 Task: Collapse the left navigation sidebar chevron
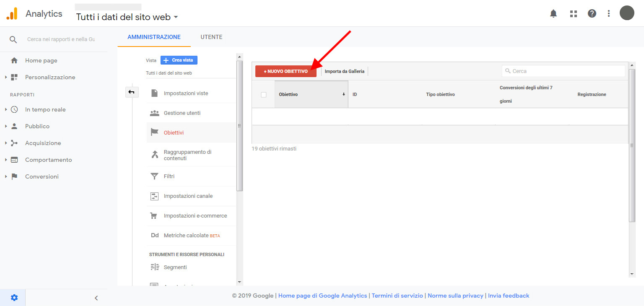coord(96,298)
